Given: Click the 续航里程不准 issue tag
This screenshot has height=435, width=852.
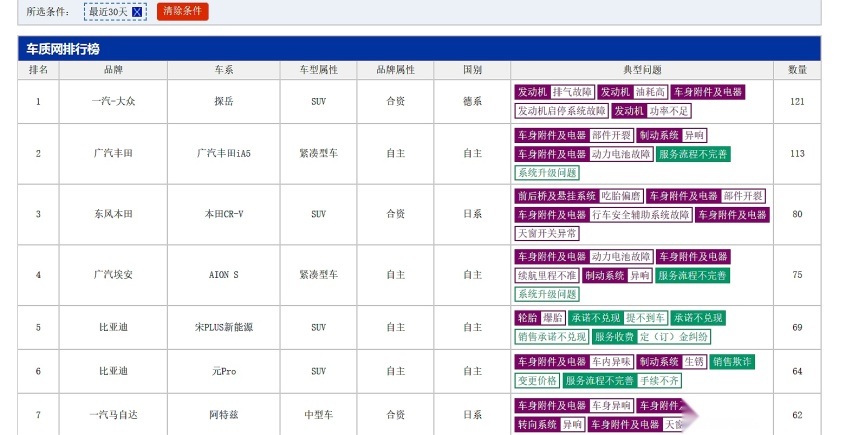Looking at the screenshot, I should 547,276.
